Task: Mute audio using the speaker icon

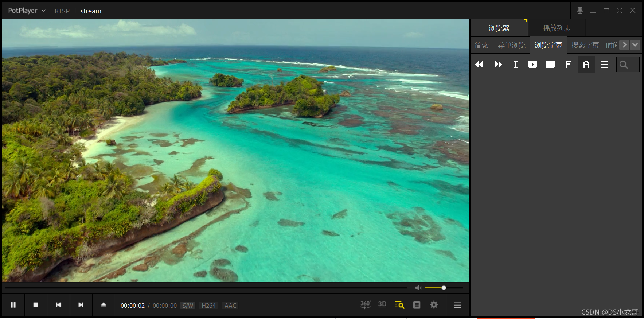Action: (418, 288)
